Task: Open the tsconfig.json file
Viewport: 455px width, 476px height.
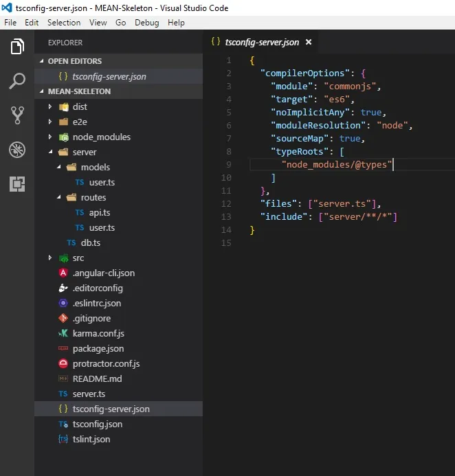Action: (x=118, y=424)
